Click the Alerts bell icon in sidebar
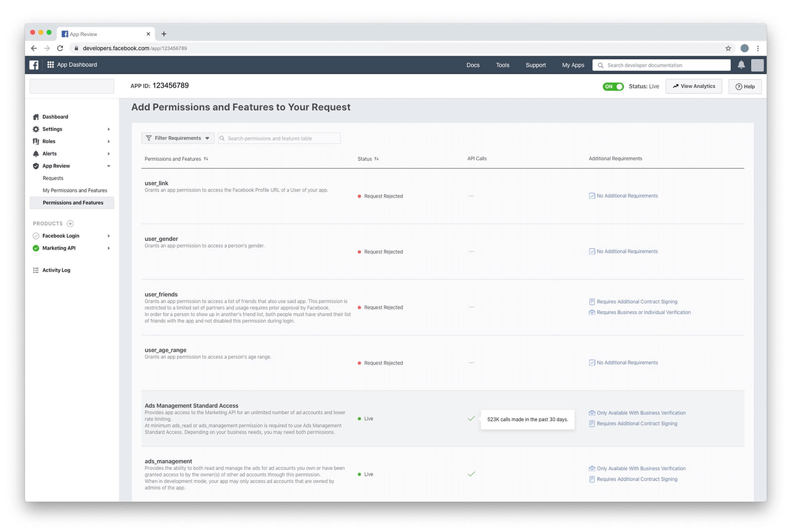The width and height of the screenshot is (802, 532). click(x=35, y=153)
